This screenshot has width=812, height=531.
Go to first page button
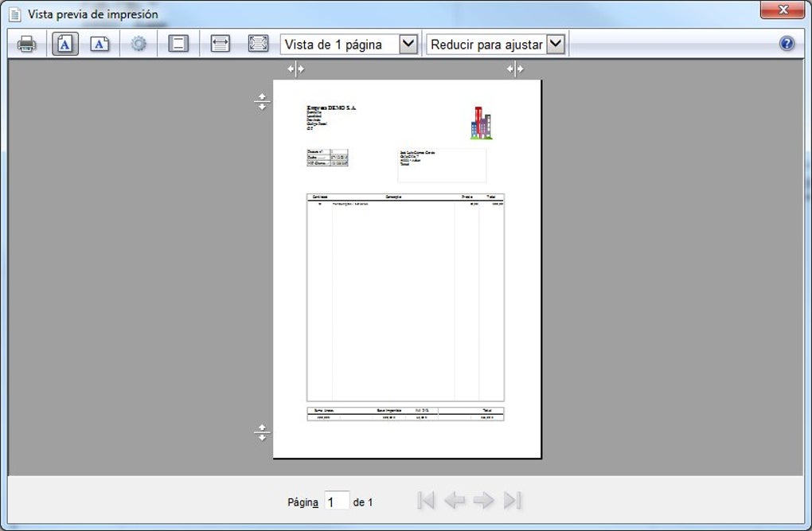(x=426, y=501)
